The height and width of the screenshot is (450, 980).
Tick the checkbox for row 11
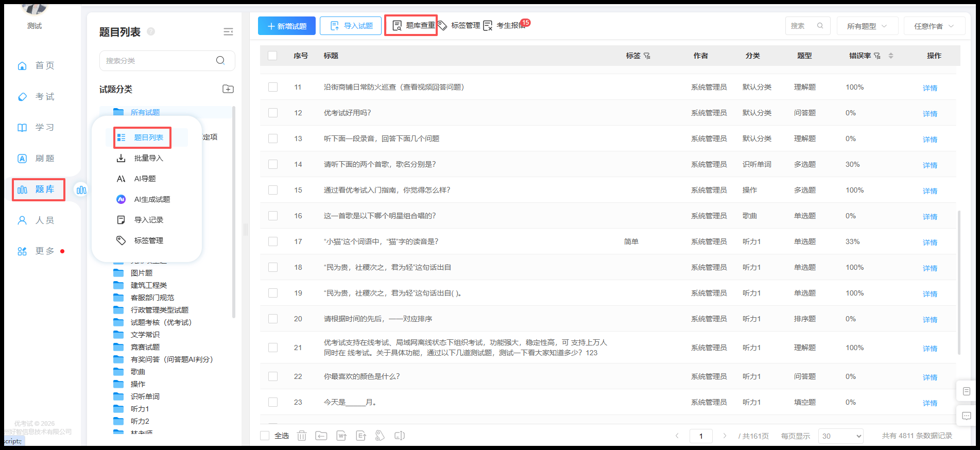(x=273, y=87)
